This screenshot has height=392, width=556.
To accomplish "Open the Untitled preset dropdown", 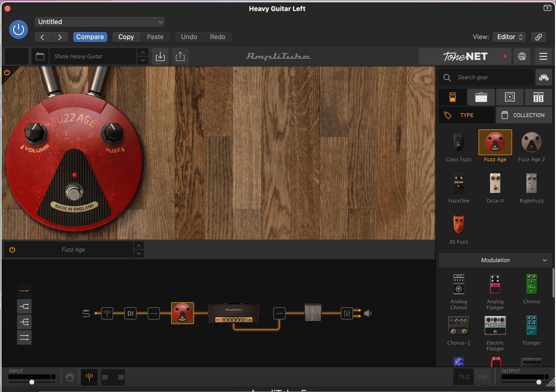I will point(100,22).
